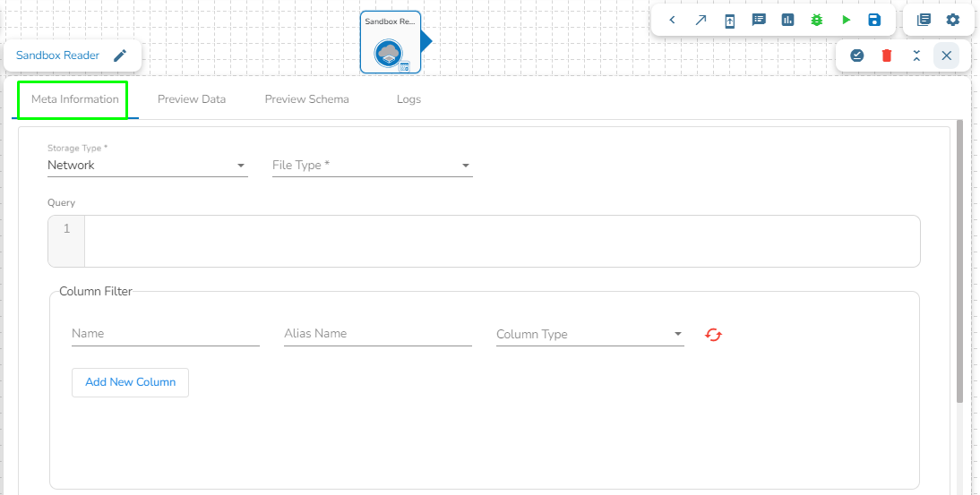980x495 pixels.
Task: Collapse the panel with the double-chevron icon
Action: [x=916, y=55]
